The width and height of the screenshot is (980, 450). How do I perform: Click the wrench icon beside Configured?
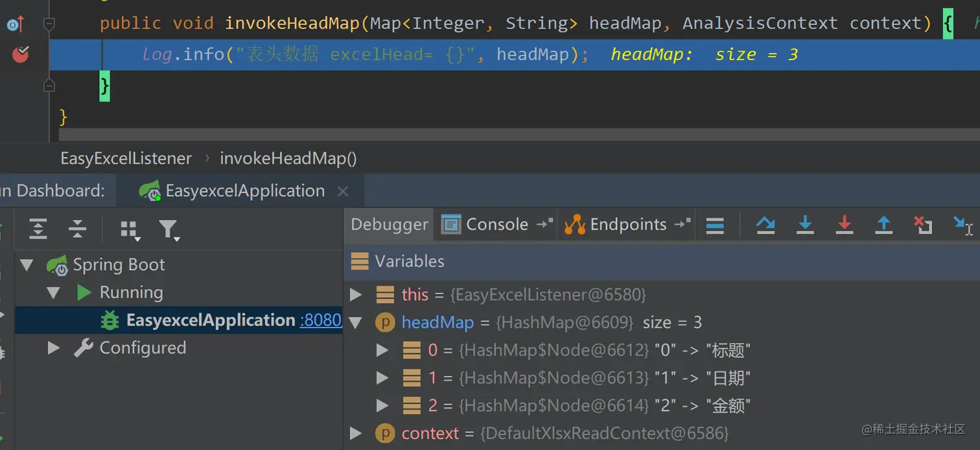(83, 348)
